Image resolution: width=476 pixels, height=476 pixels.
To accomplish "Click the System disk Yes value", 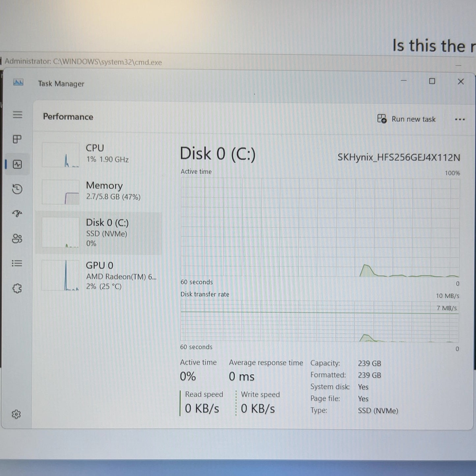I will pyautogui.click(x=363, y=387).
